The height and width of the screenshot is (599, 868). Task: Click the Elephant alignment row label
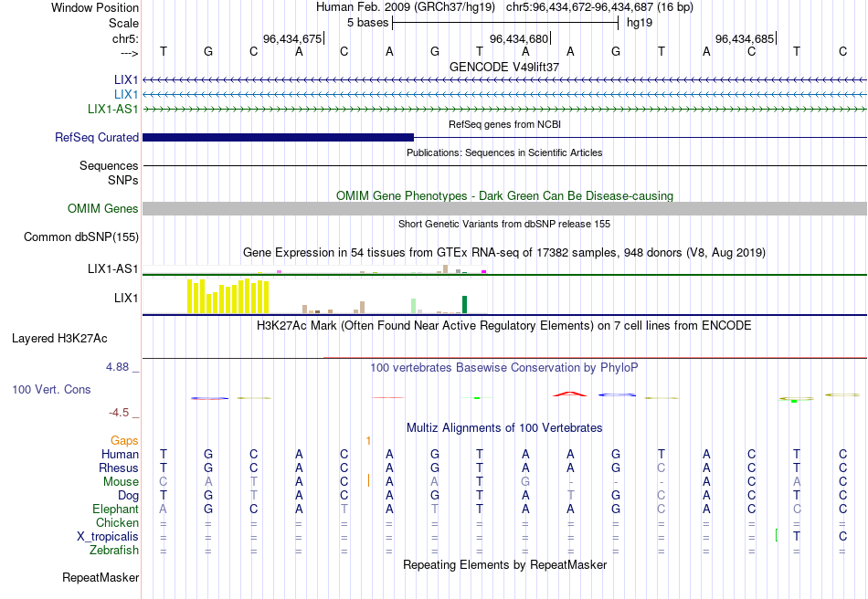(116, 509)
